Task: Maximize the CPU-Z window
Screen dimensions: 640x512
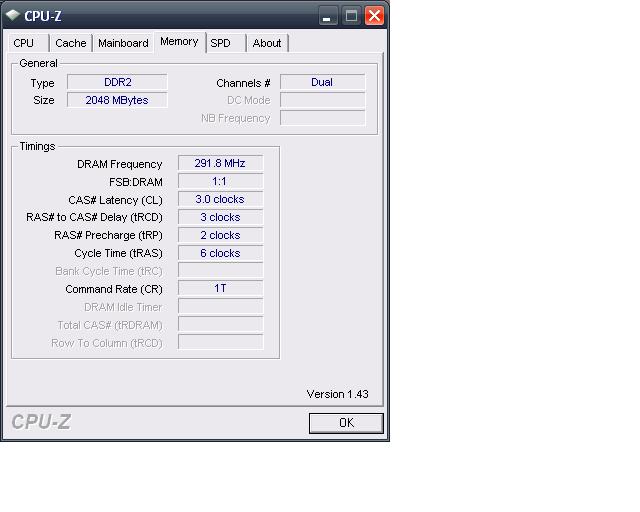Action: (x=351, y=16)
